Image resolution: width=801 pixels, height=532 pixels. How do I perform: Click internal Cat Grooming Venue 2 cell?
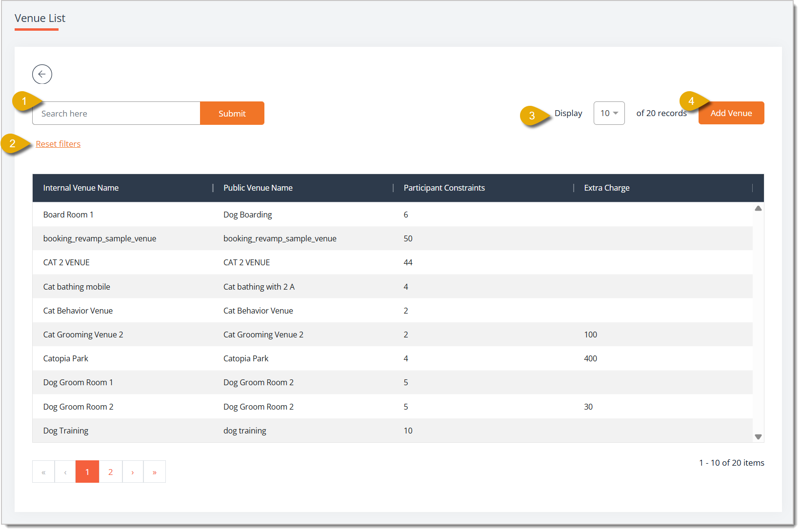tap(83, 335)
